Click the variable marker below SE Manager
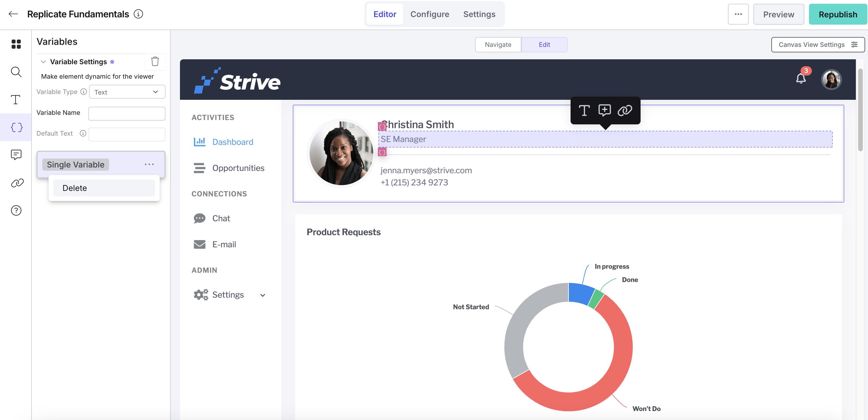Screen dimensions: 868x420 pos(382,152)
